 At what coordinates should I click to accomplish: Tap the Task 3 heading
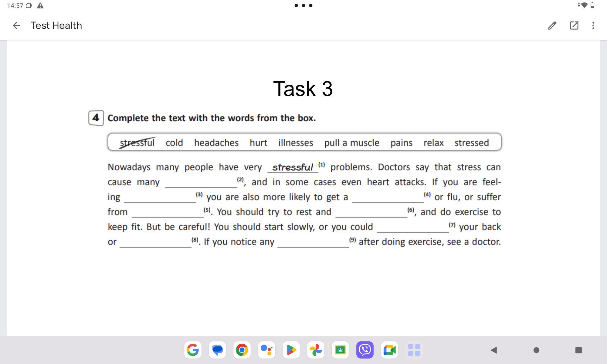pos(303,89)
